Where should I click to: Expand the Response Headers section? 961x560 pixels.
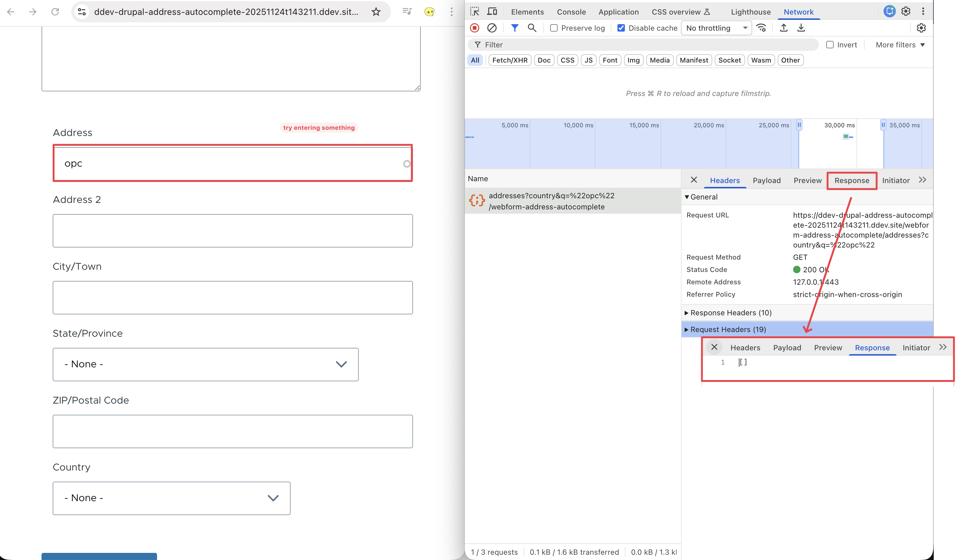pyautogui.click(x=730, y=313)
